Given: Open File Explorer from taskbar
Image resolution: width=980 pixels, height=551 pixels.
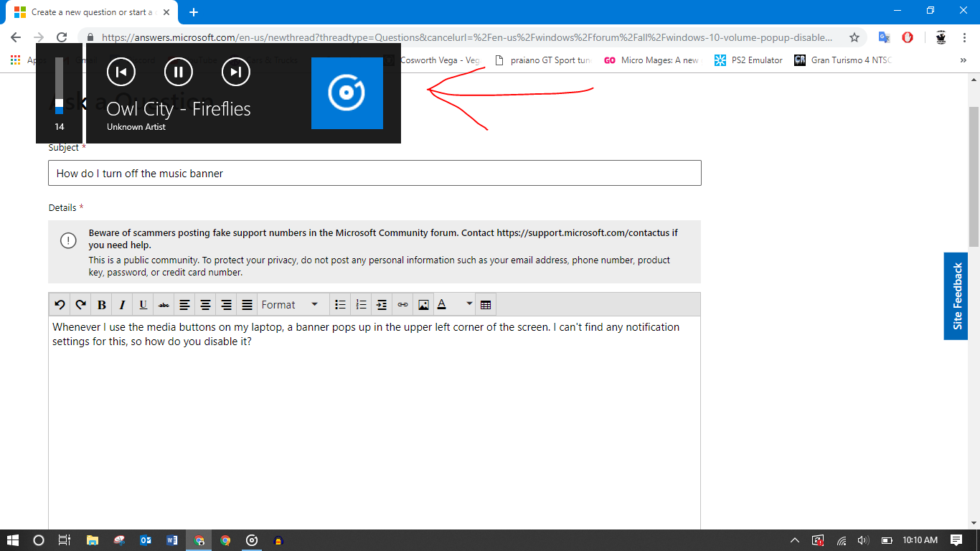Looking at the screenshot, I should click(x=92, y=540).
